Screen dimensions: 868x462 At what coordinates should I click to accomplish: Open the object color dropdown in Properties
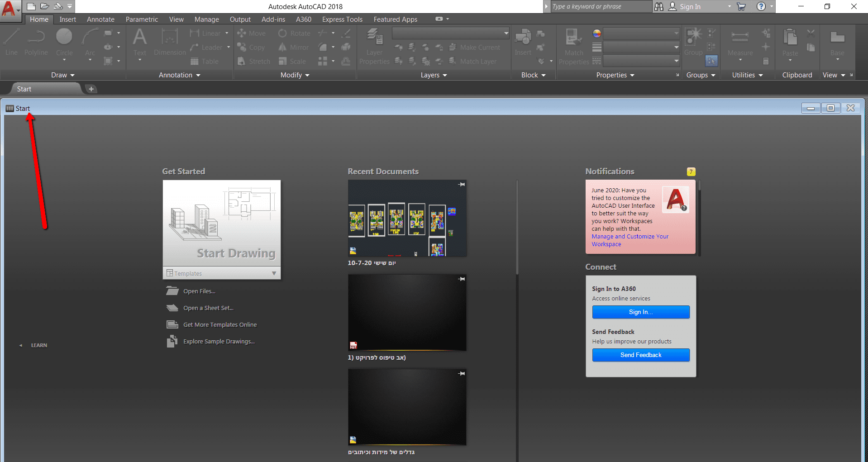tap(641, 33)
